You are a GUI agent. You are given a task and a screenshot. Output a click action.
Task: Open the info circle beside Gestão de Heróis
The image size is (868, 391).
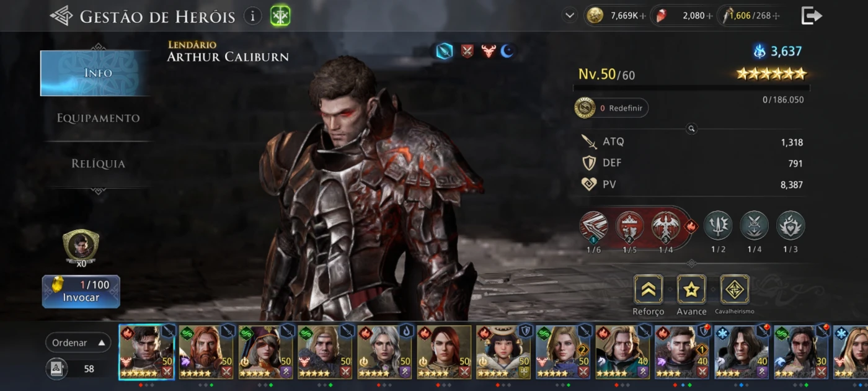click(x=252, y=16)
